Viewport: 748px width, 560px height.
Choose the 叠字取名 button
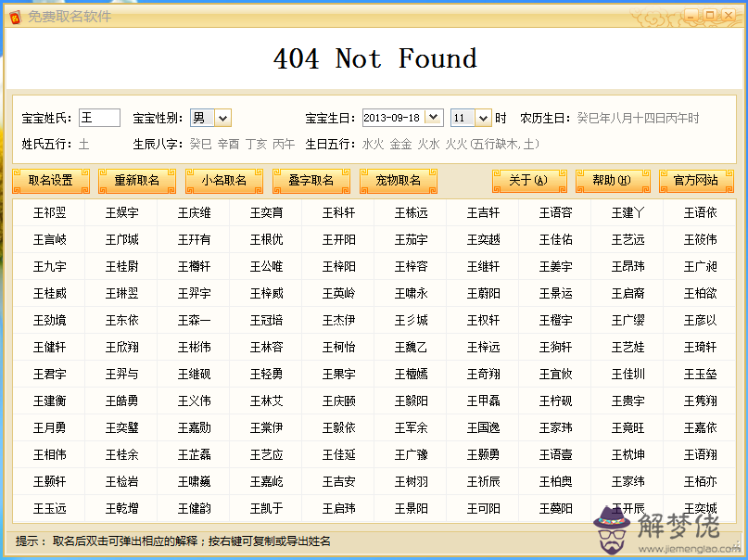coord(311,181)
